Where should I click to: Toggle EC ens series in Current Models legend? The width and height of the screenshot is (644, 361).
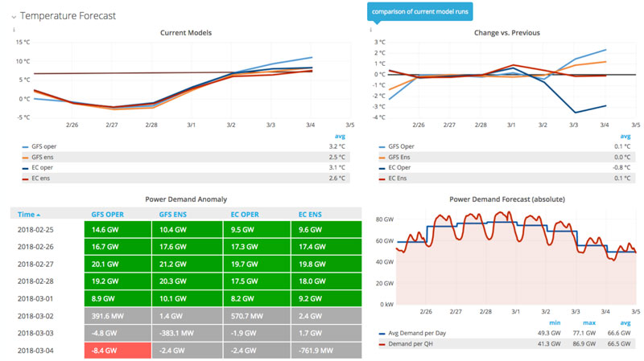tap(41, 178)
